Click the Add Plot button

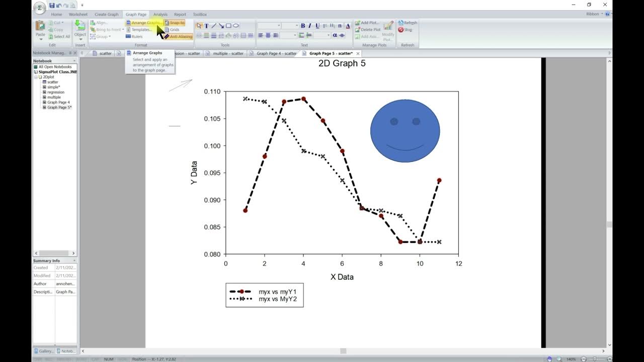(367, 23)
